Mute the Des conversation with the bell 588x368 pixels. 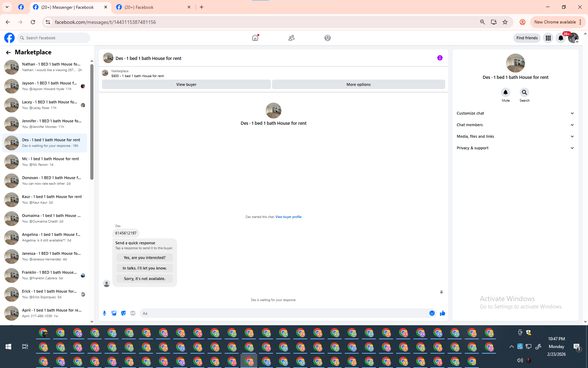(x=505, y=93)
